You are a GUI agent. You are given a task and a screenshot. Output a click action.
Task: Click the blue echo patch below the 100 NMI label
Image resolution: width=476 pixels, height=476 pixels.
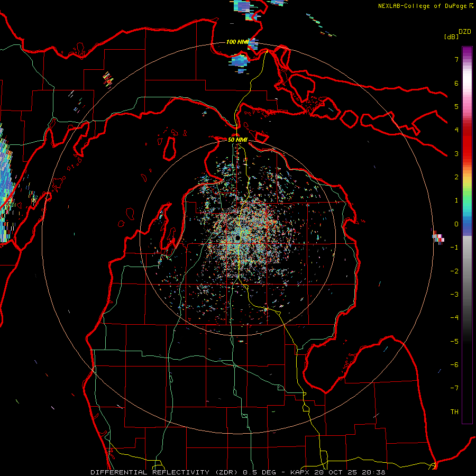(240, 62)
